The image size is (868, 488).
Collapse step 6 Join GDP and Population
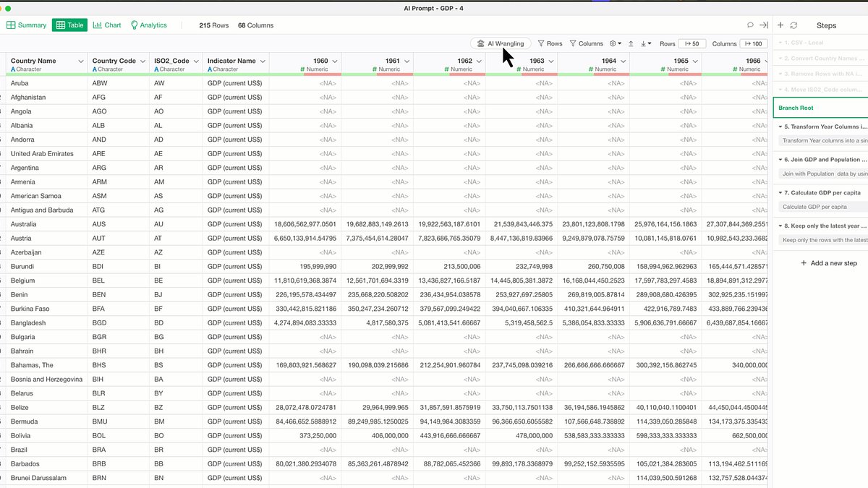click(x=780, y=160)
